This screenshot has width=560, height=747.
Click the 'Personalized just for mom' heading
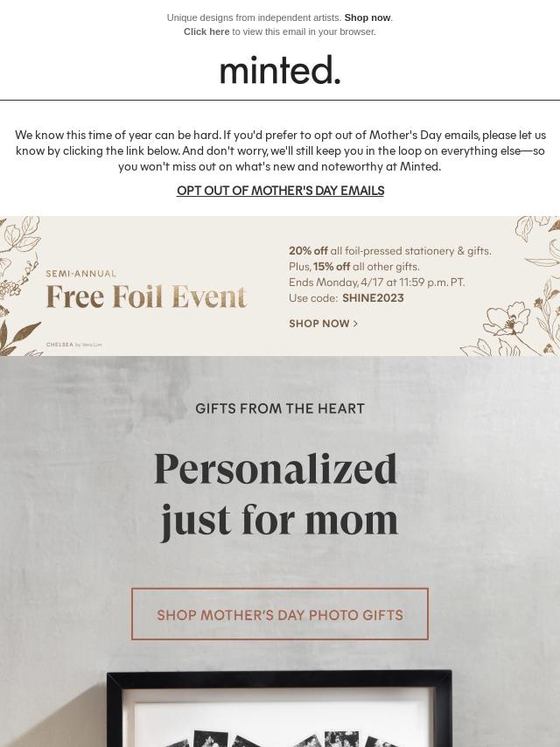[276, 495]
